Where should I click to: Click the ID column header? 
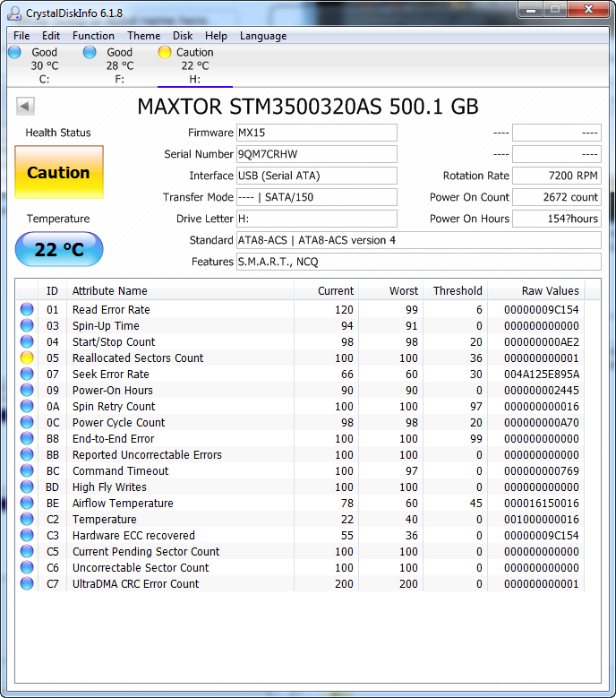tap(53, 290)
